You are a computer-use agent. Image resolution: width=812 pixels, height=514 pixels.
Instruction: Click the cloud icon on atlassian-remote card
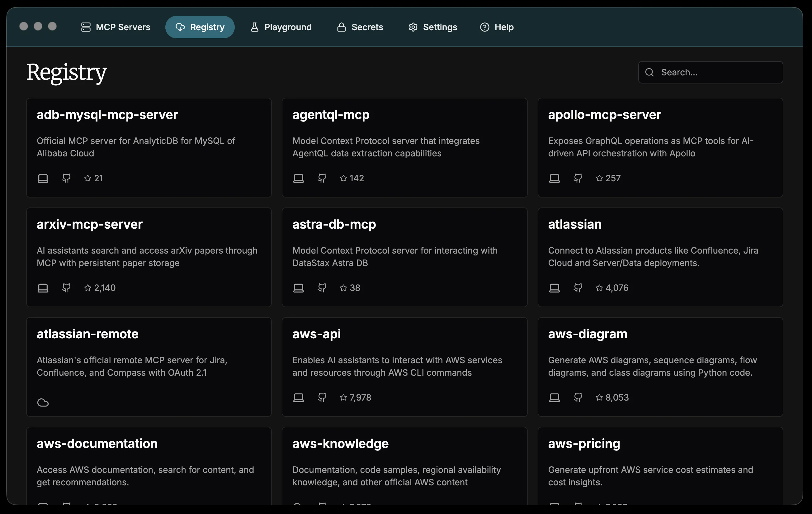click(43, 402)
